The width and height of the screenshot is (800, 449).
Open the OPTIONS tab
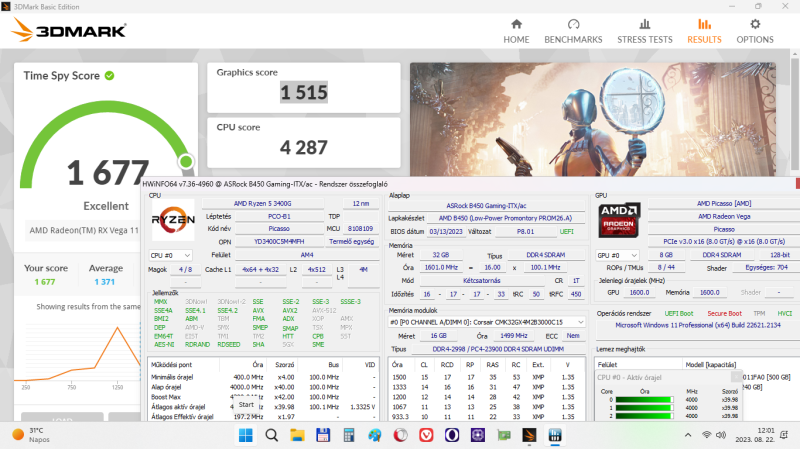point(755,32)
